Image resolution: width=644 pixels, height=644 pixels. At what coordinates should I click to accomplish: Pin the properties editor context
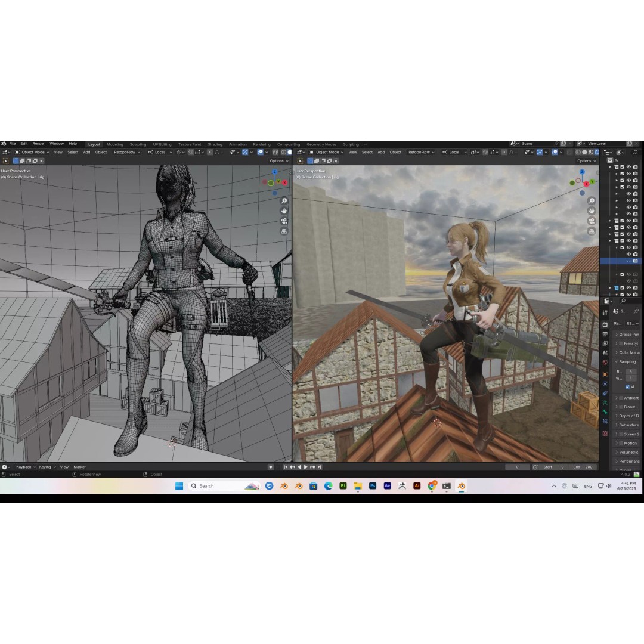click(636, 311)
